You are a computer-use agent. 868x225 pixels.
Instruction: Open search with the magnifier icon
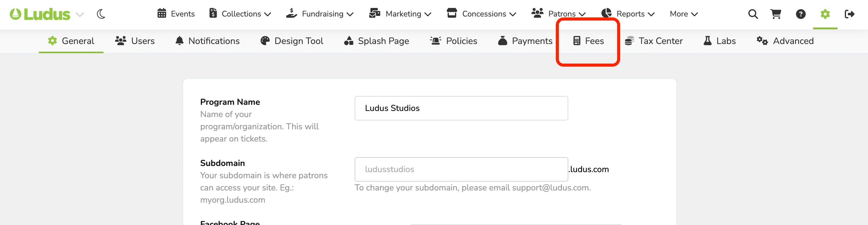click(x=753, y=14)
